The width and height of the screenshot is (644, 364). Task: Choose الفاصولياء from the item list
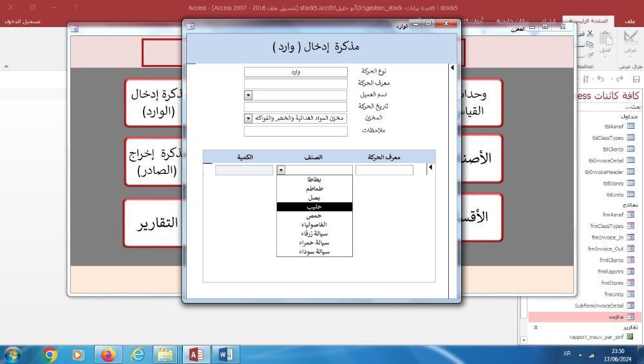314,225
